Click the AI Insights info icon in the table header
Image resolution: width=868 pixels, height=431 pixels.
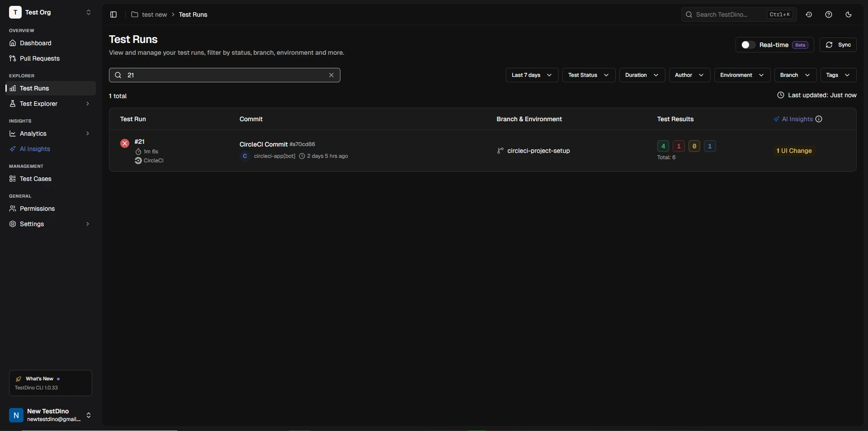click(x=820, y=119)
